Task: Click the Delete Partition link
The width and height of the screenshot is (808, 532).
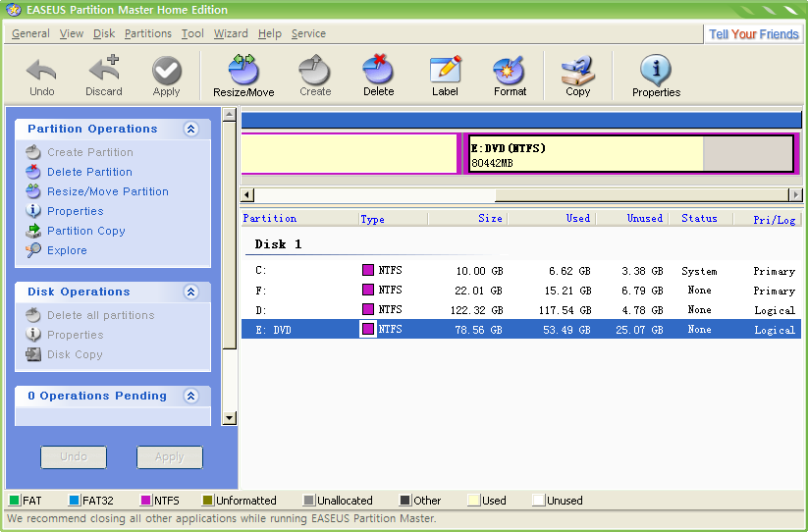Action: [x=89, y=172]
